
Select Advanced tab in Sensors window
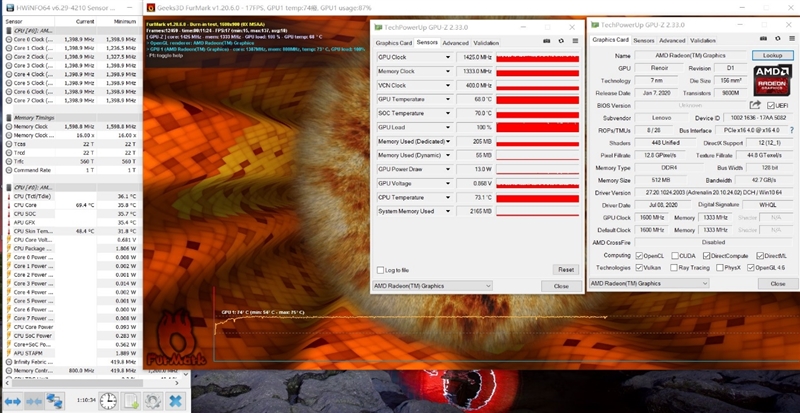point(455,43)
